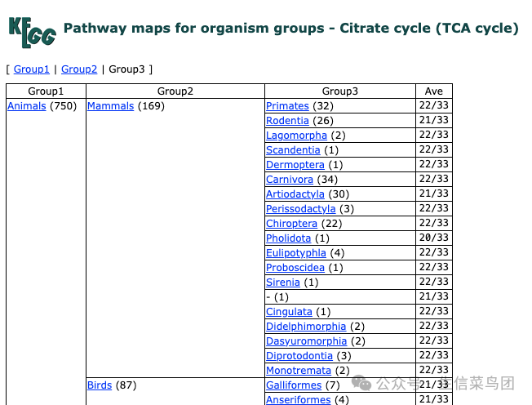Select the '(34)' count next to Carnivora

(x=327, y=180)
